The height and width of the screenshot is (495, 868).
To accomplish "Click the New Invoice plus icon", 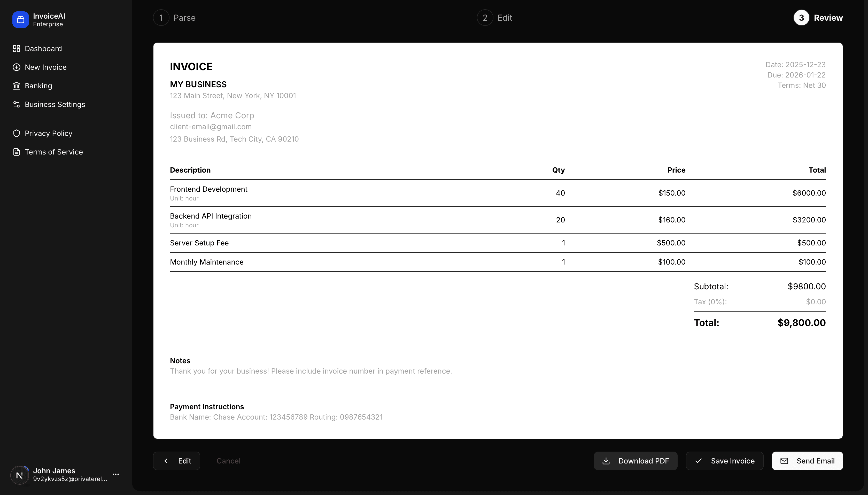I will [17, 67].
